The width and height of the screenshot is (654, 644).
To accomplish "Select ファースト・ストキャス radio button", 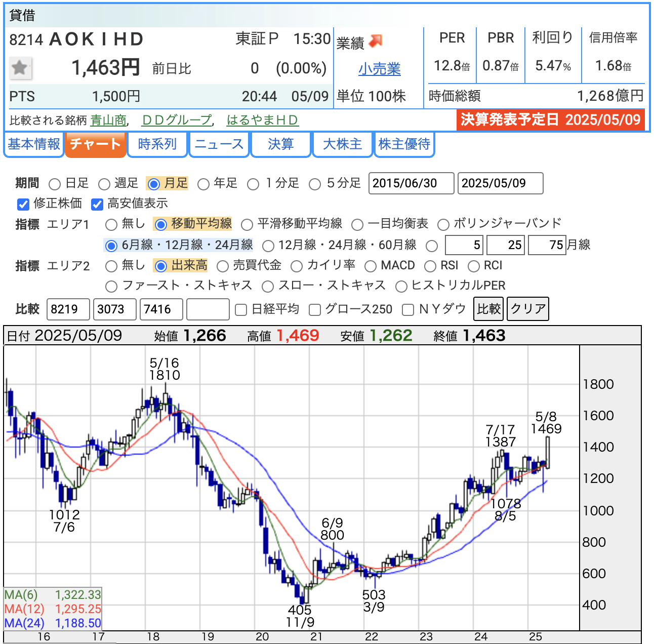I will pyautogui.click(x=111, y=287).
